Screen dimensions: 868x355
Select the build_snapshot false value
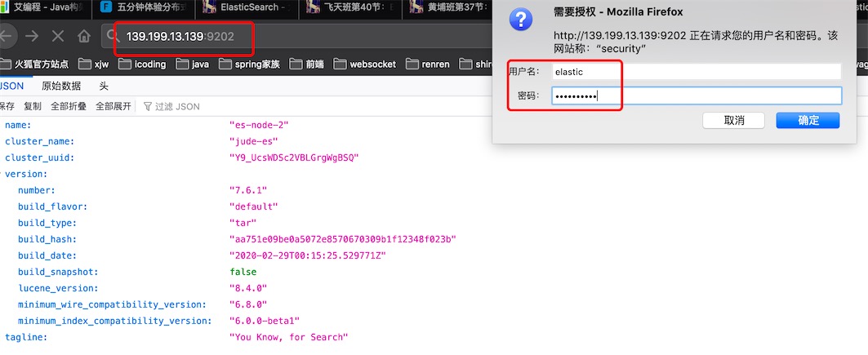coord(243,272)
